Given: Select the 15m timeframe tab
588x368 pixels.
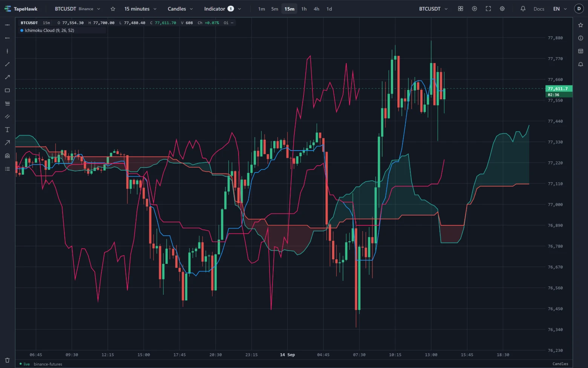Looking at the screenshot, I should click(x=289, y=9).
